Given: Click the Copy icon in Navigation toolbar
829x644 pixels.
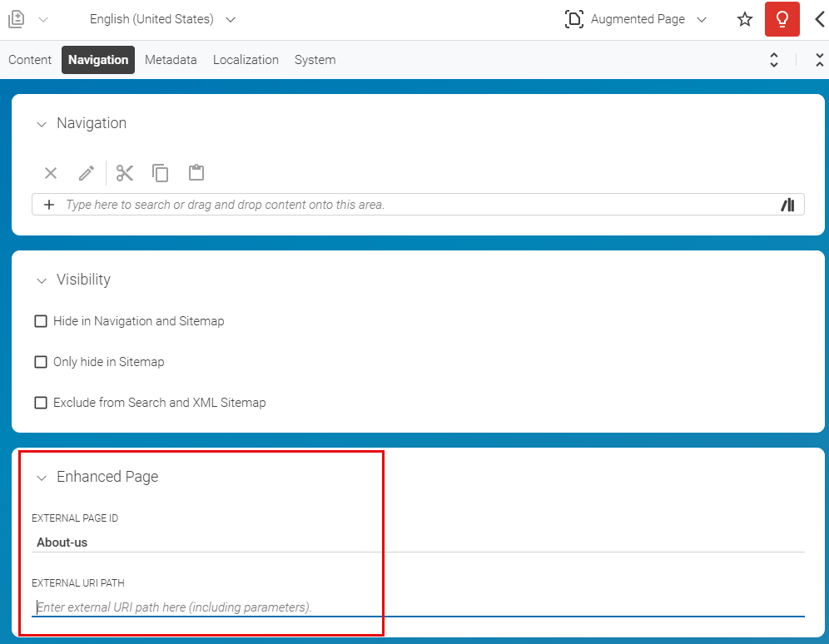Looking at the screenshot, I should pyautogui.click(x=160, y=172).
